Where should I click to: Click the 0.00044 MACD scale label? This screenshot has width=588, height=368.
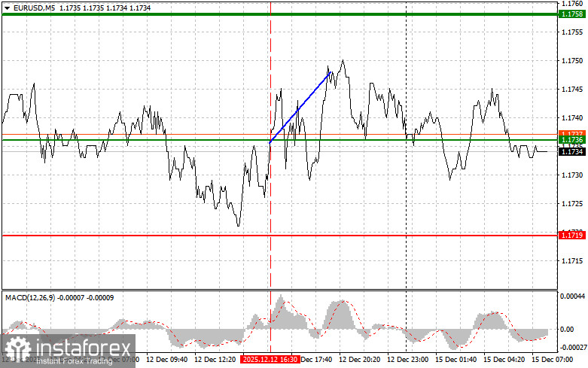[572, 296]
